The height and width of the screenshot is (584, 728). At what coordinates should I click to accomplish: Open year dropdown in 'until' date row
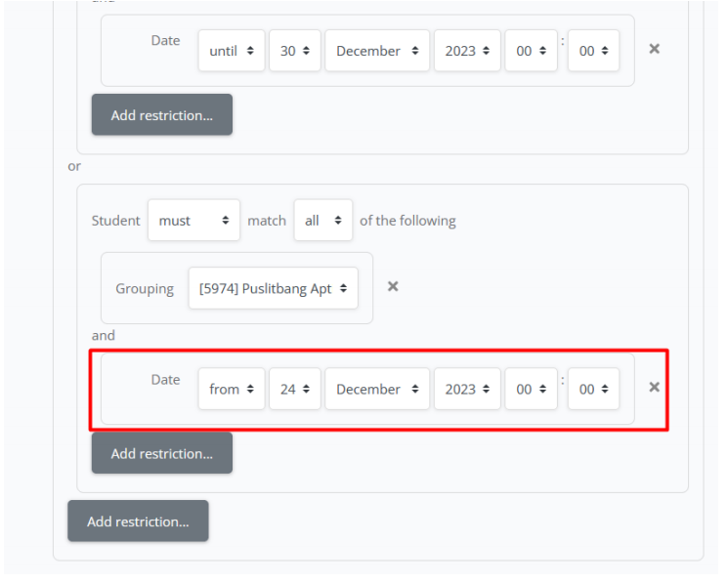[467, 51]
